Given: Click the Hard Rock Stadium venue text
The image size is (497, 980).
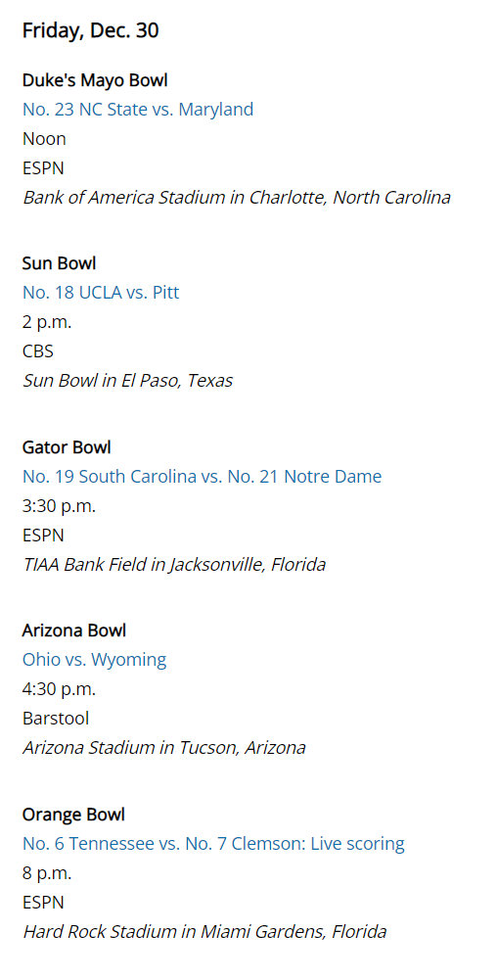Looking at the screenshot, I should click(x=204, y=932).
